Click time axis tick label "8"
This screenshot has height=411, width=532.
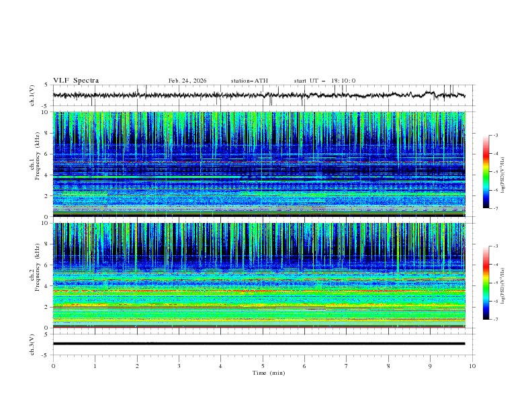(x=388, y=366)
